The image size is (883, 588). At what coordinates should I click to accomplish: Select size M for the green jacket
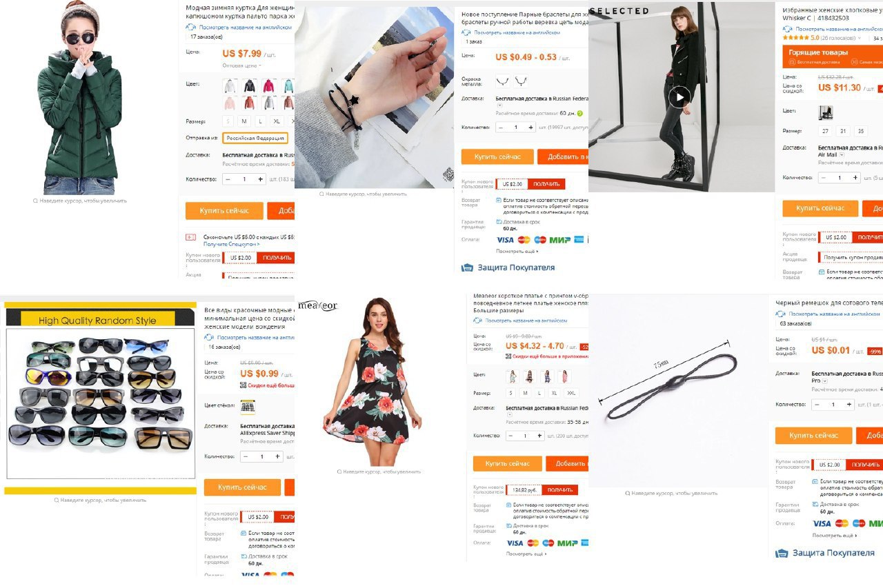[244, 121]
